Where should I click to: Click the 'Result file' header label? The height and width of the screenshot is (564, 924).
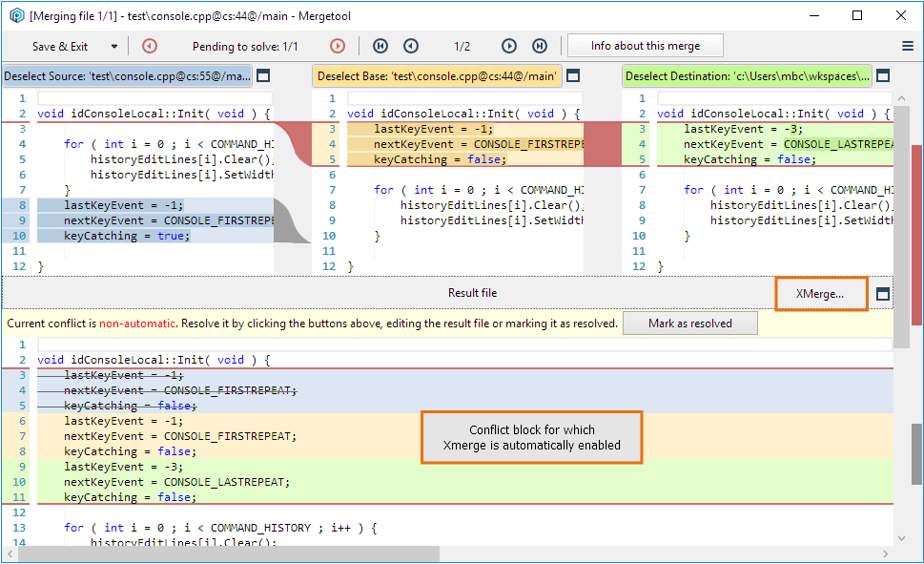point(472,293)
